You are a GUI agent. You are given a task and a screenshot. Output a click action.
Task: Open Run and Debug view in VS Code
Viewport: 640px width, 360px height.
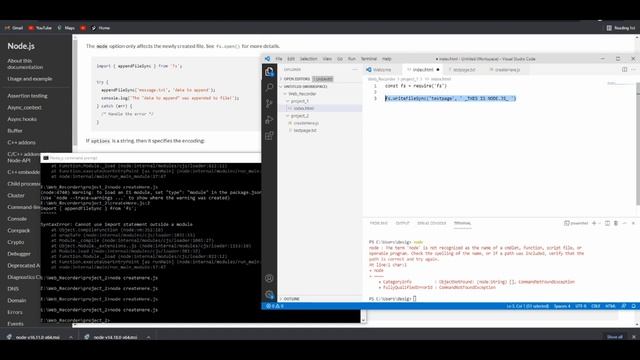269,120
